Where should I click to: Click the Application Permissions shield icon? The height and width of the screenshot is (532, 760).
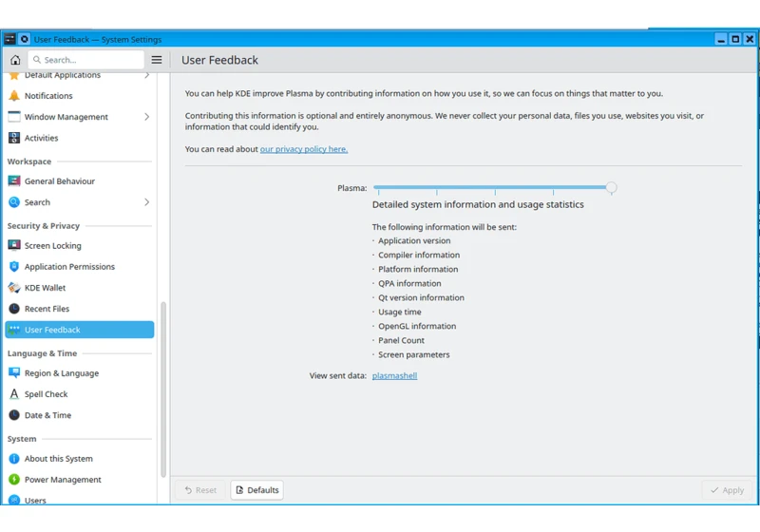click(x=14, y=267)
